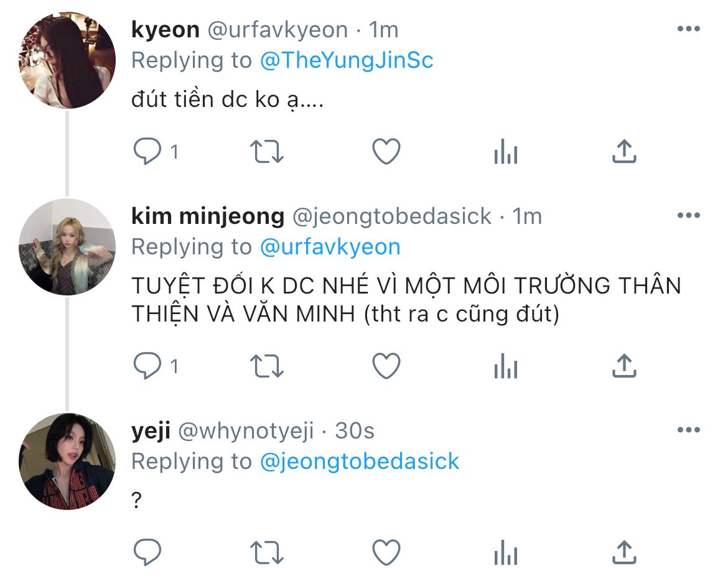Open the @urfavkyeon mention link
Viewport: 728px width, 579px height.
pos(330,247)
